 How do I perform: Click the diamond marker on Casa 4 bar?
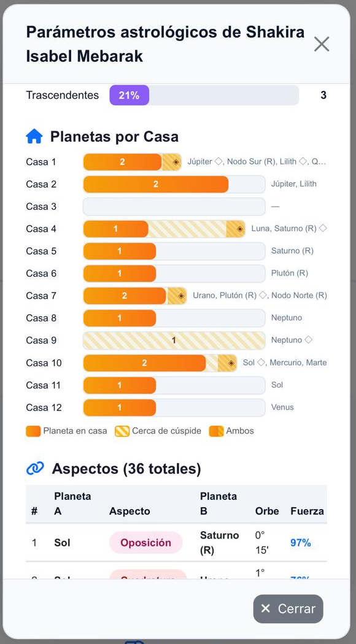click(x=239, y=229)
